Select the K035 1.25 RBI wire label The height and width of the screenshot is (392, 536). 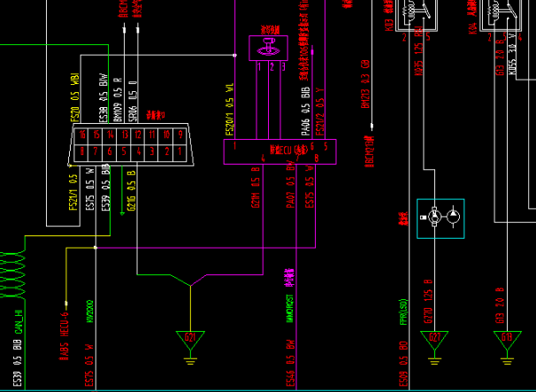tap(419, 52)
